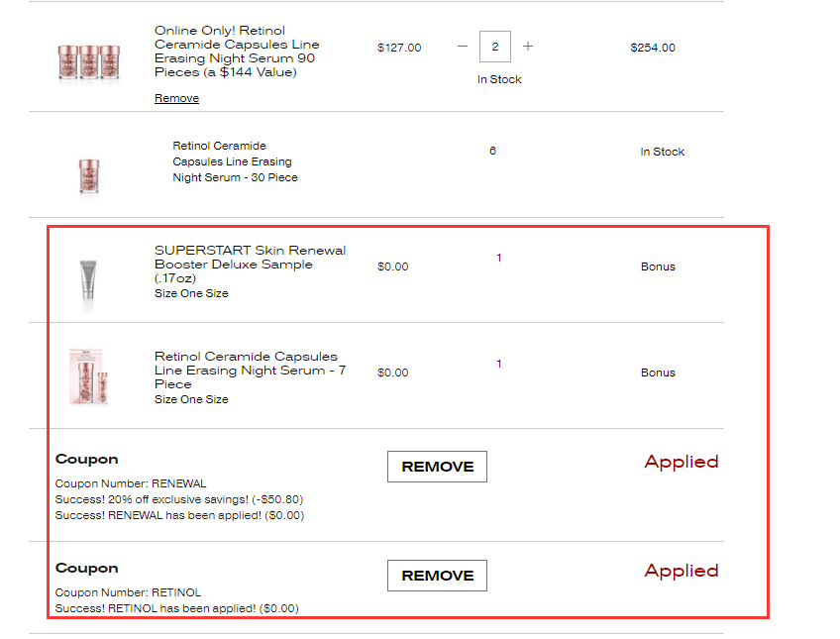This screenshot has height=639, width=840.
Task: Open the 7 Piece serum box thumbnail
Action: coord(89,376)
